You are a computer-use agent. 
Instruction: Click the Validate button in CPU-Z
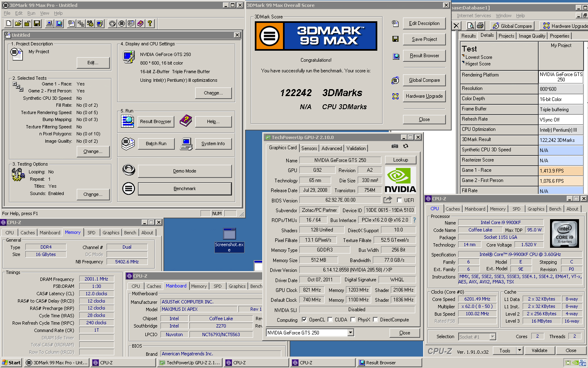tap(539, 350)
